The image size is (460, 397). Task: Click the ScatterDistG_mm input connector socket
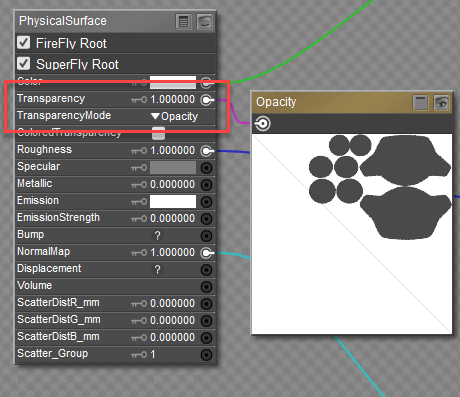click(206, 321)
